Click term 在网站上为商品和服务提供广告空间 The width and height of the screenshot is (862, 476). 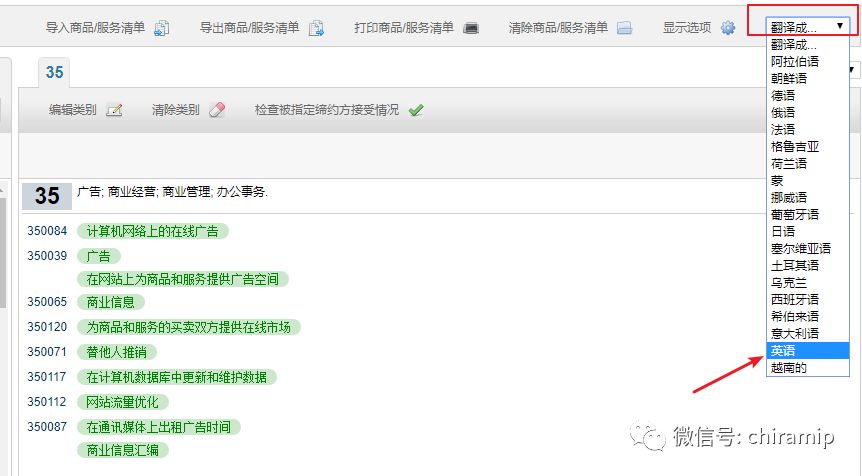183,279
